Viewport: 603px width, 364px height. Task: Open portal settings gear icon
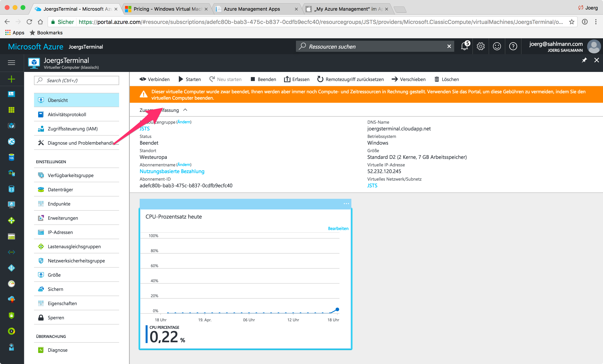click(x=481, y=46)
